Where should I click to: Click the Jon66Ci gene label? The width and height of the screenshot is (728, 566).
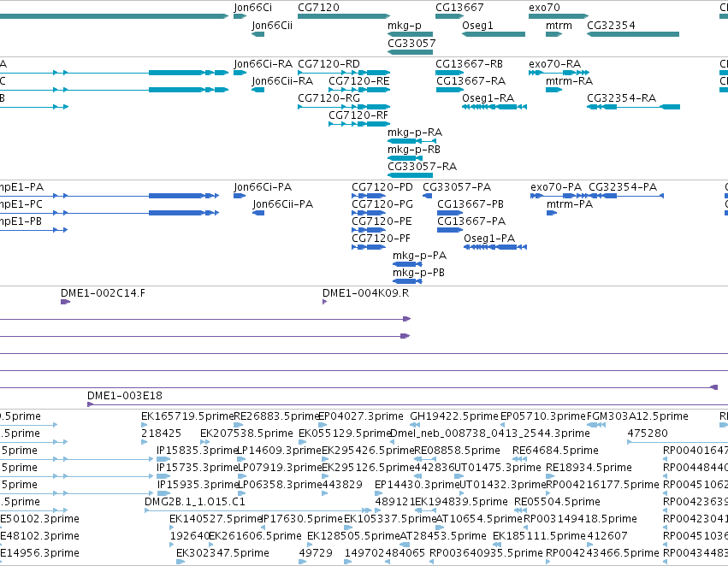point(252,8)
